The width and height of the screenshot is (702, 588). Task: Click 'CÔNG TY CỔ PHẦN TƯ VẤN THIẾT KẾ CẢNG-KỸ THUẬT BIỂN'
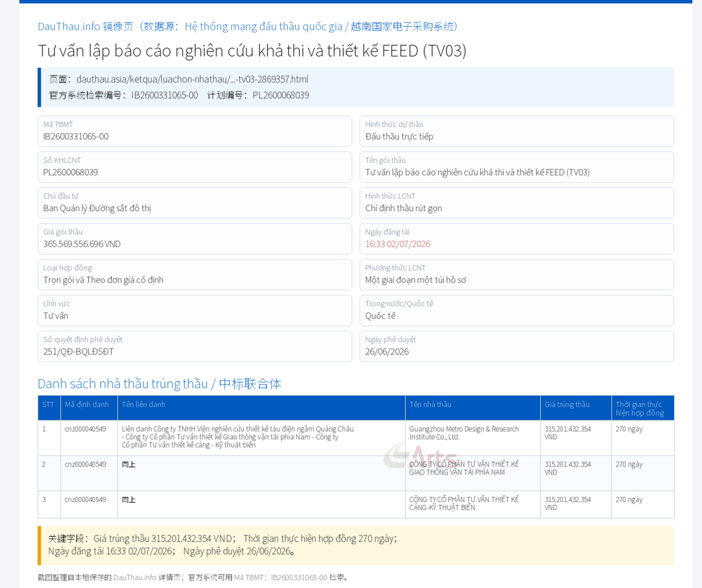(464, 504)
